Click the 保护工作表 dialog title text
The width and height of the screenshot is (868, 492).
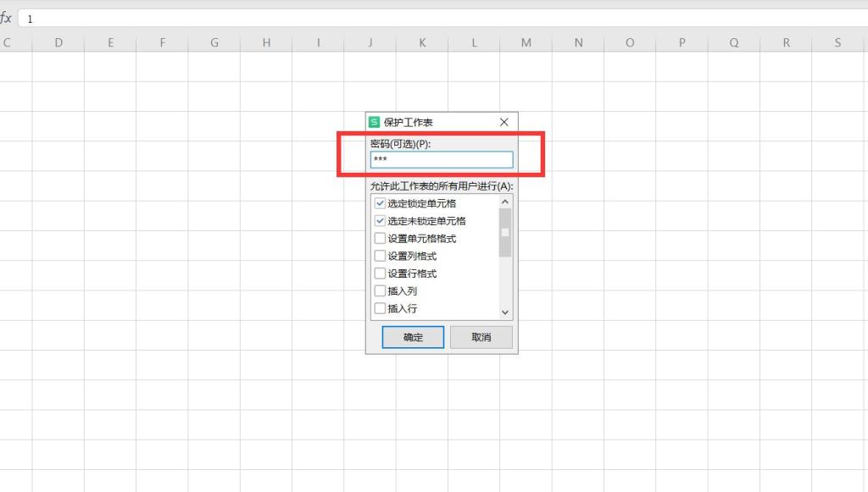409,122
